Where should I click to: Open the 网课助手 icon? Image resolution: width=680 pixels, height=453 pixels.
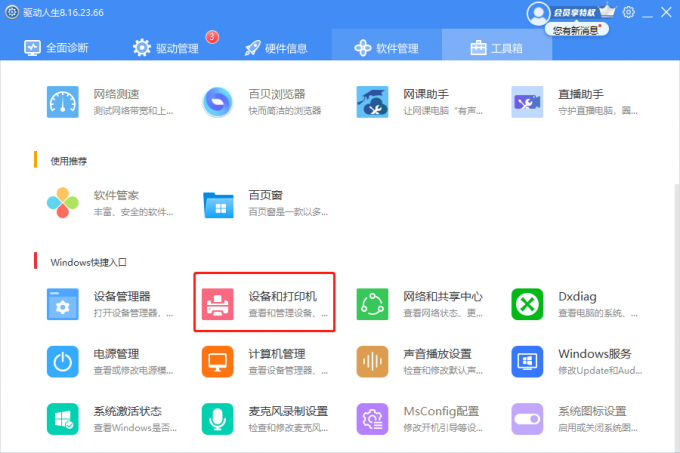click(372, 102)
